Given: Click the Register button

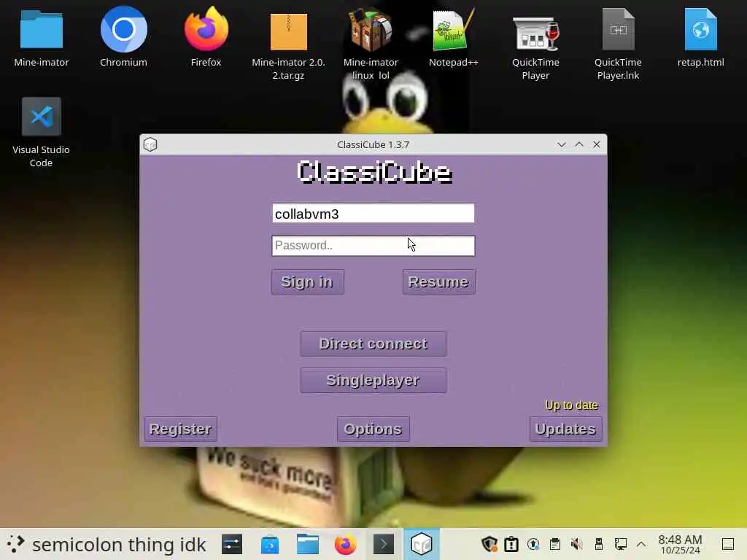Looking at the screenshot, I should (x=181, y=429).
